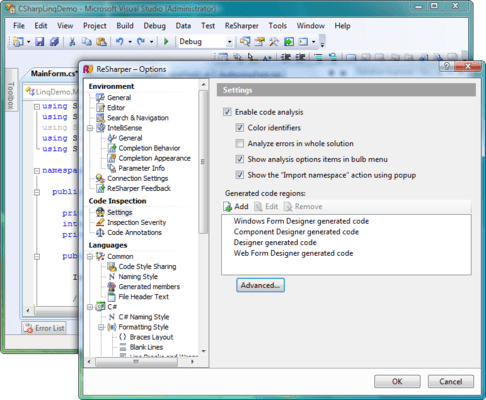The height and width of the screenshot is (400, 486).
Task: Select Completion Appearance options item
Action: point(155,158)
